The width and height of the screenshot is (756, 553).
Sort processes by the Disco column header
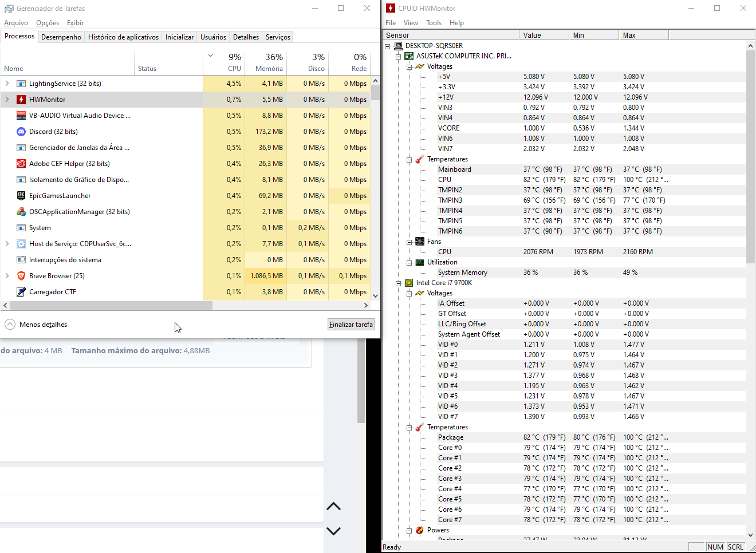pos(308,63)
